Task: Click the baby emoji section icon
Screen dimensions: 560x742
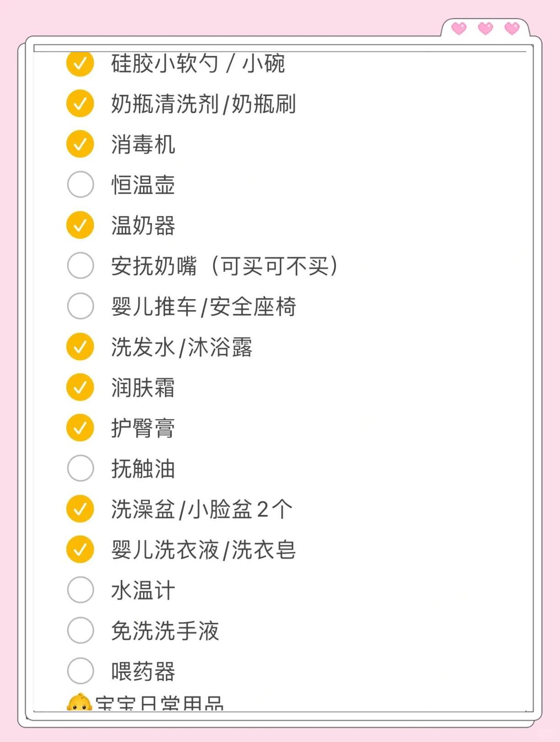Action: tap(79, 703)
